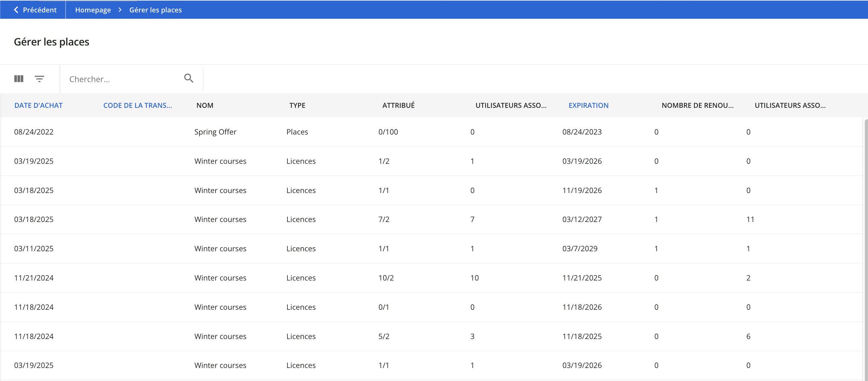This screenshot has height=381, width=868.
Task: Click the 7/2 attributed cell
Action: pos(384,219)
